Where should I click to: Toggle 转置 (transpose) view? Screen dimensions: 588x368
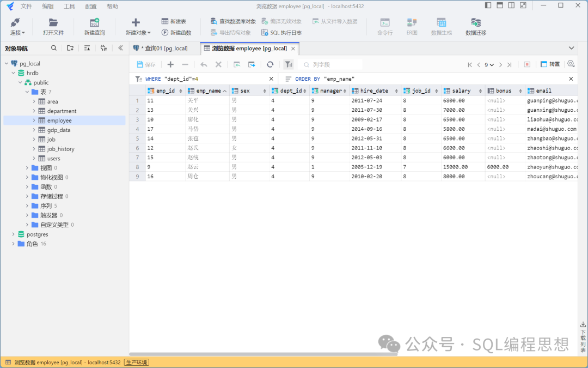pyautogui.click(x=550, y=64)
